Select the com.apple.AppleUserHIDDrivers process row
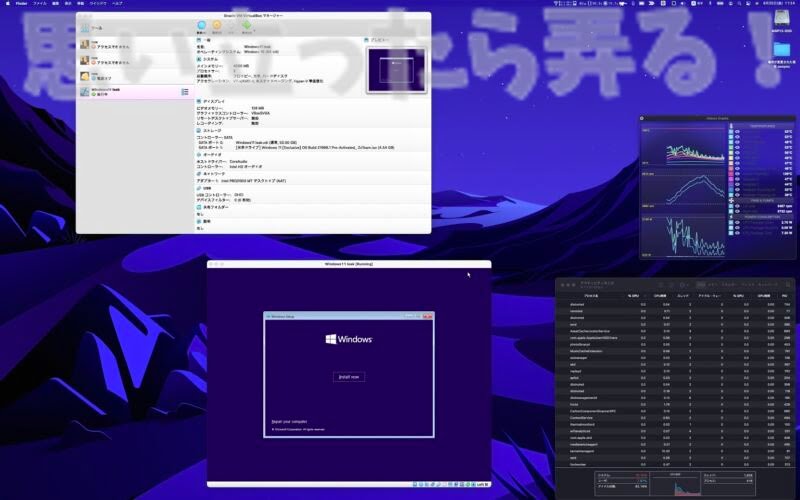Screen dimensions: 800x500 tap(673, 337)
